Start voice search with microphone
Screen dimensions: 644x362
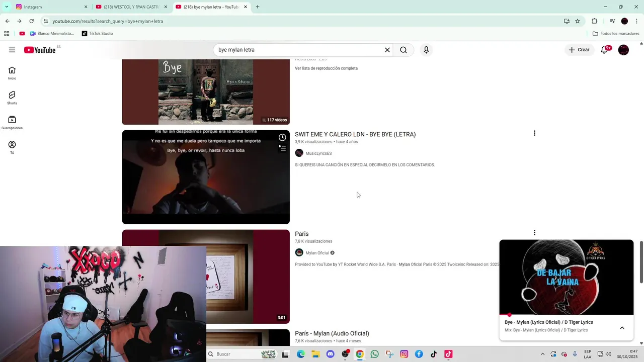point(426,50)
